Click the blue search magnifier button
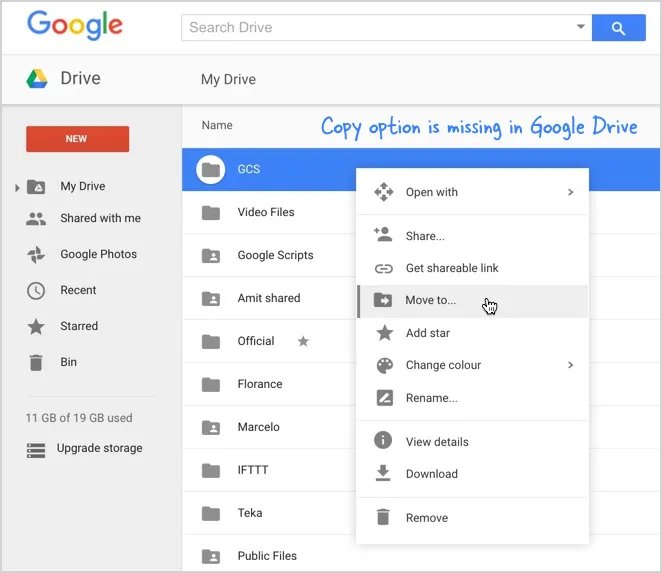 coord(618,28)
